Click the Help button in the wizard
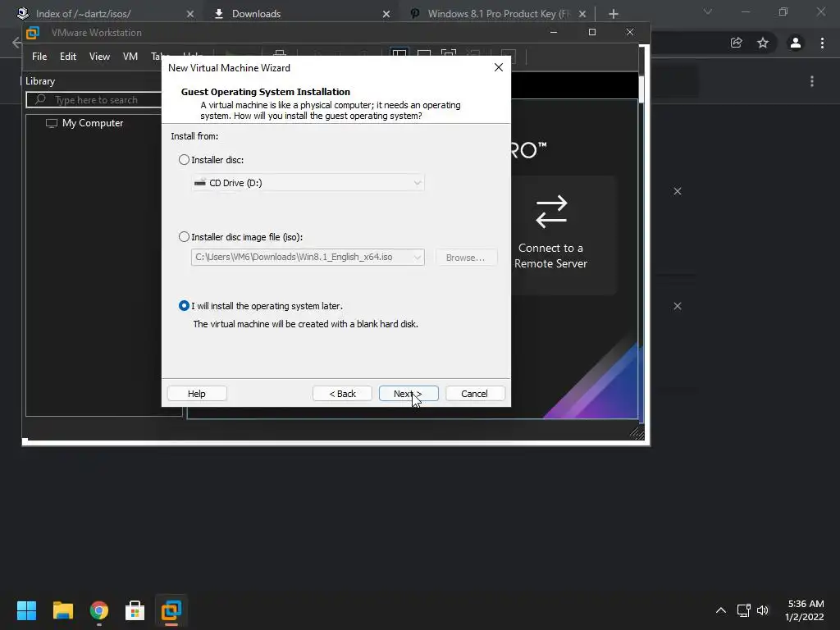 point(197,394)
